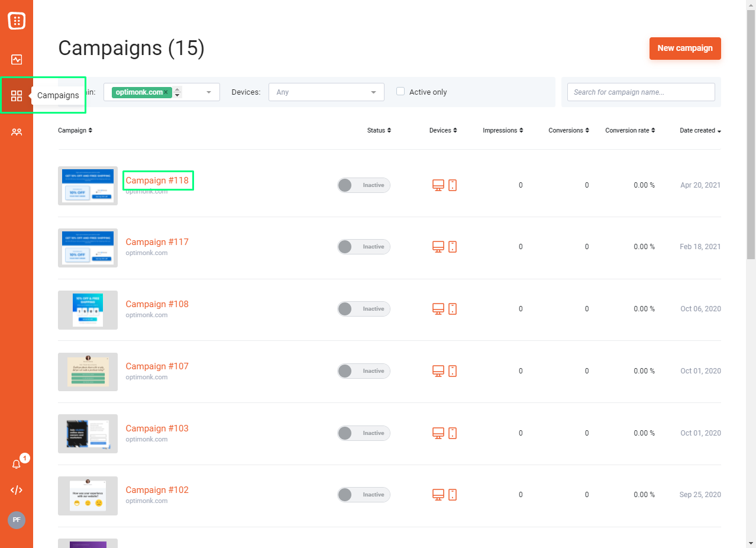This screenshot has height=548, width=756.
Task: Click desktop device icon for Campaign #118
Action: [438, 185]
